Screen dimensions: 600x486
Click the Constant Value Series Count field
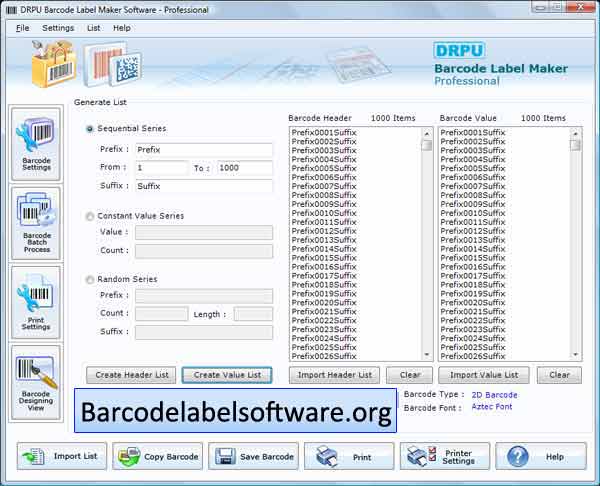pos(204,251)
